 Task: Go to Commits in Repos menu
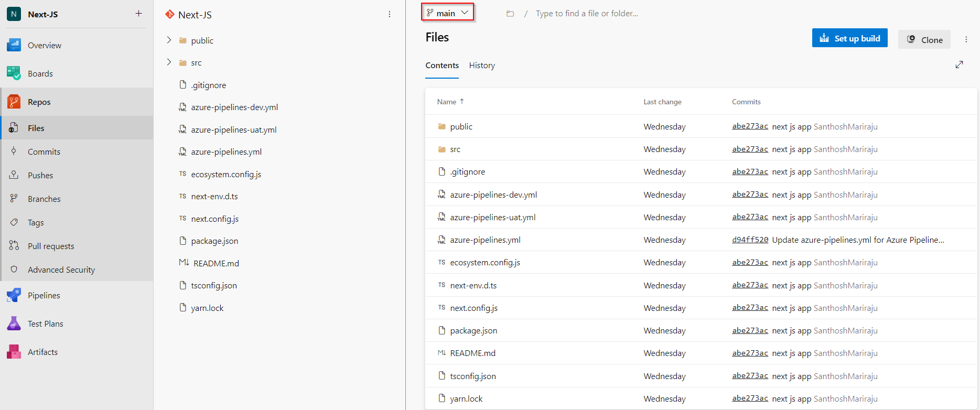coord(44,152)
